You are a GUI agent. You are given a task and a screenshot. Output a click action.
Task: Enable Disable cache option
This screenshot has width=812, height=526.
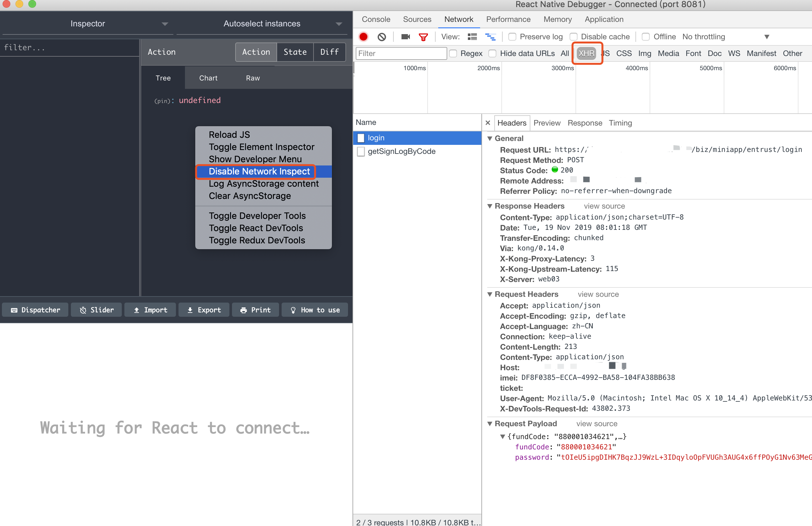[574, 36]
